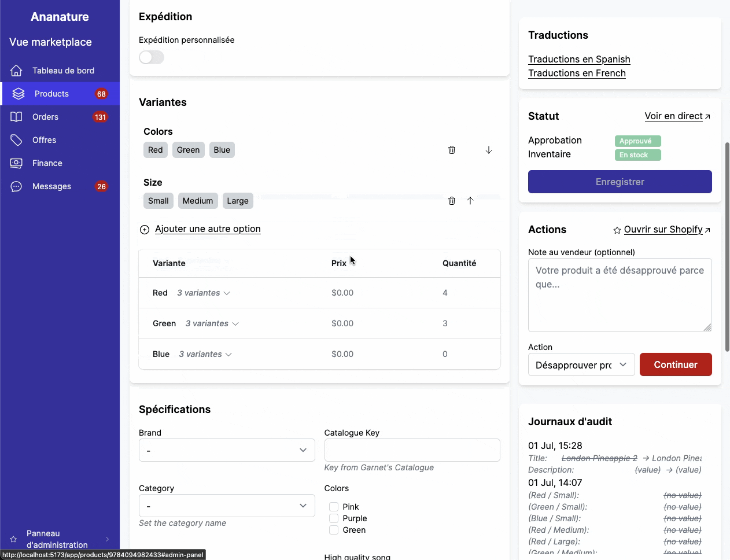Delete the Colors option with trash icon
The image size is (730, 560).
pos(452,150)
